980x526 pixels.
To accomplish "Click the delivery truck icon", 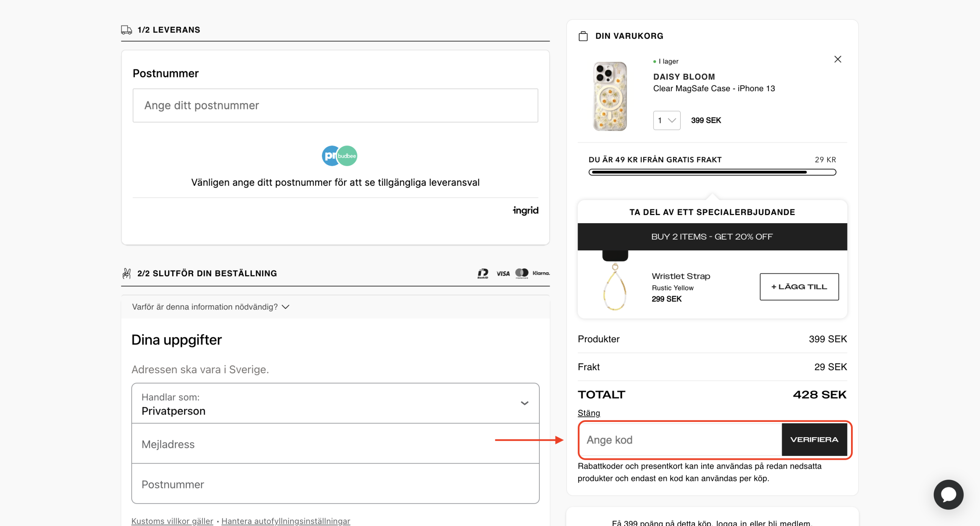I will pyautogui.click(x=126, y=30).
